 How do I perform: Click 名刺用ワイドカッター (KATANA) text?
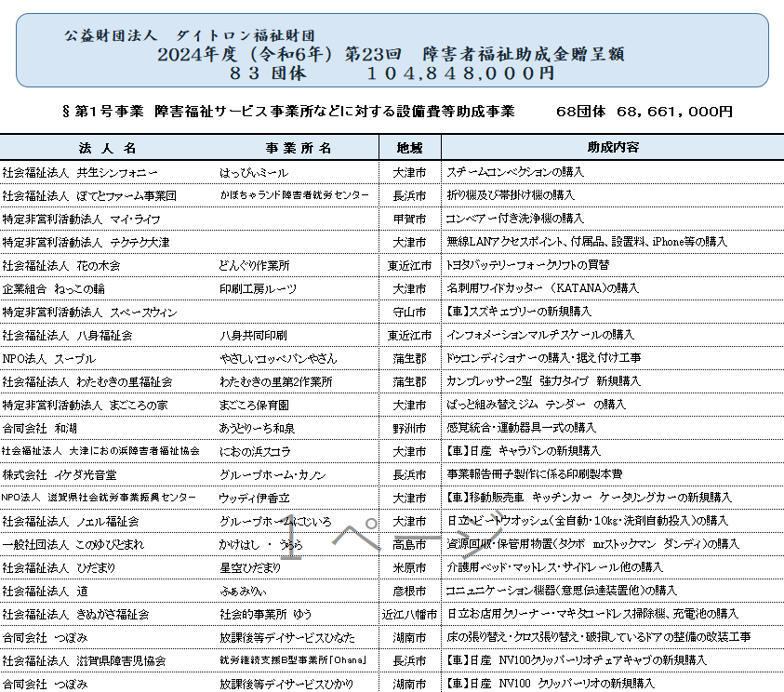542,288
